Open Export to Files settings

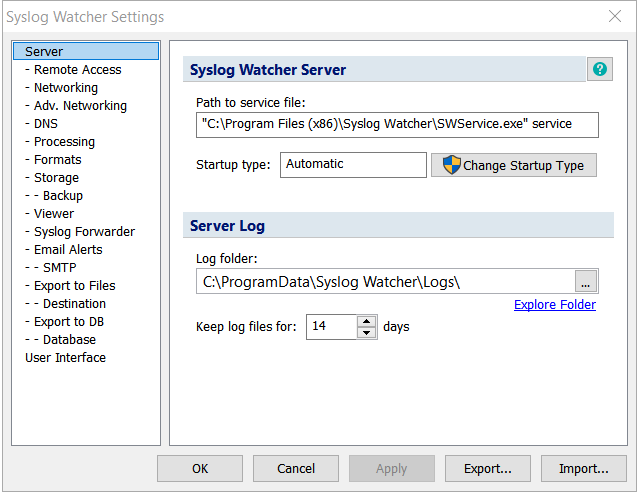pyautogui.click(x=75, y=286)
